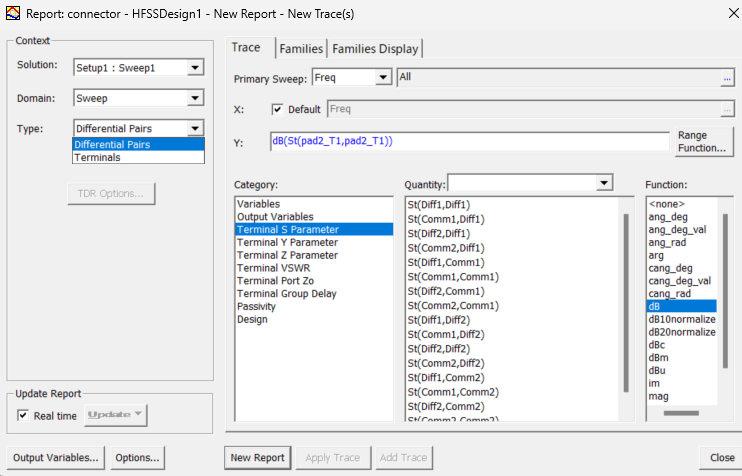Image resolution: width=742 pixels, height=476 pixels.
Task: Select Passivity category
Action: (x=314, y=306)
